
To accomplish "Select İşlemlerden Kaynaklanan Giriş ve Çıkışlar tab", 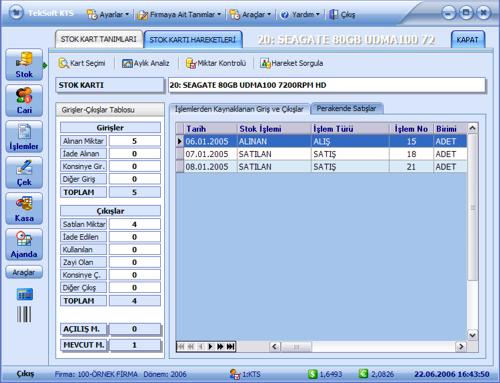I will coord(239,109).
